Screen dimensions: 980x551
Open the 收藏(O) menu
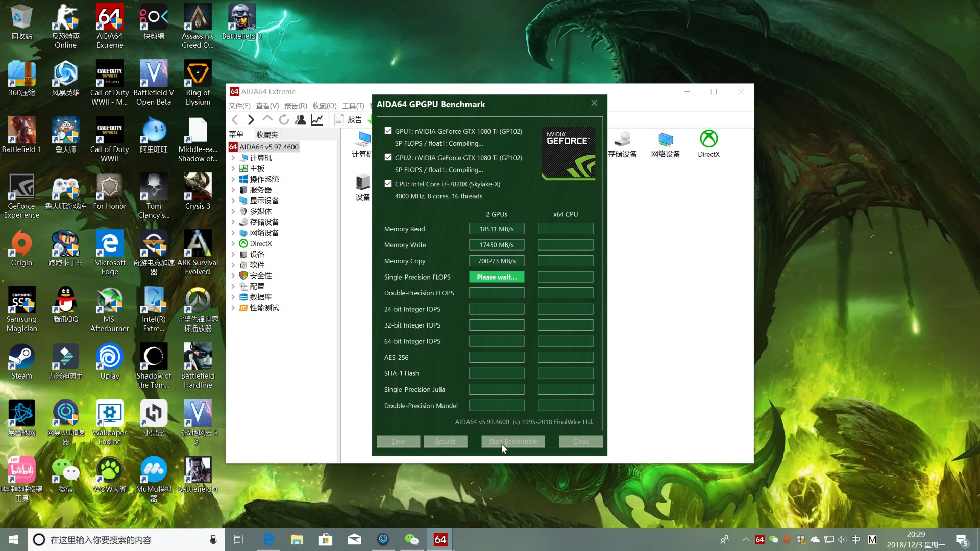tap(325, 106)
